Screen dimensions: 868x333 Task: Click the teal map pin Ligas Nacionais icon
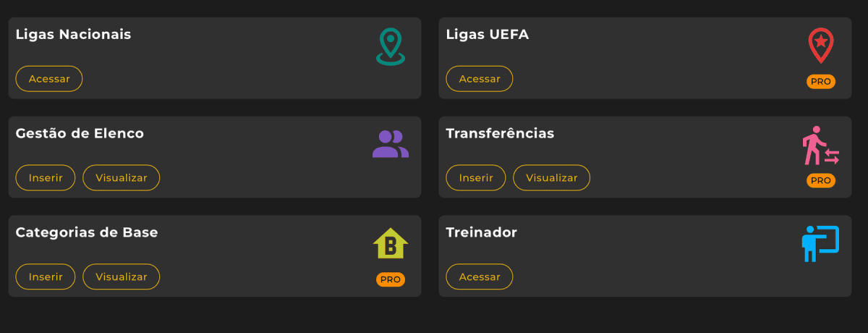click(391, 46)
